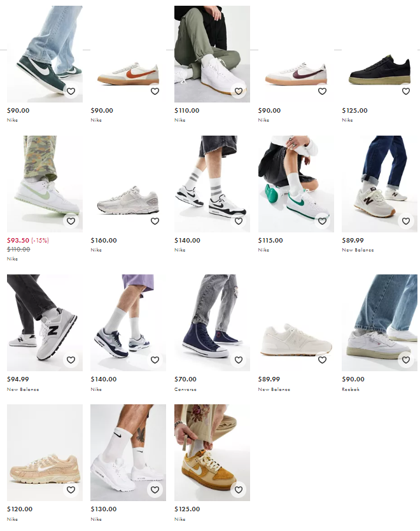Screen dimensions: 420x531
Task: Click heart icon on the $160.00 Nike sneaker
Action: [x=155, y=221]
